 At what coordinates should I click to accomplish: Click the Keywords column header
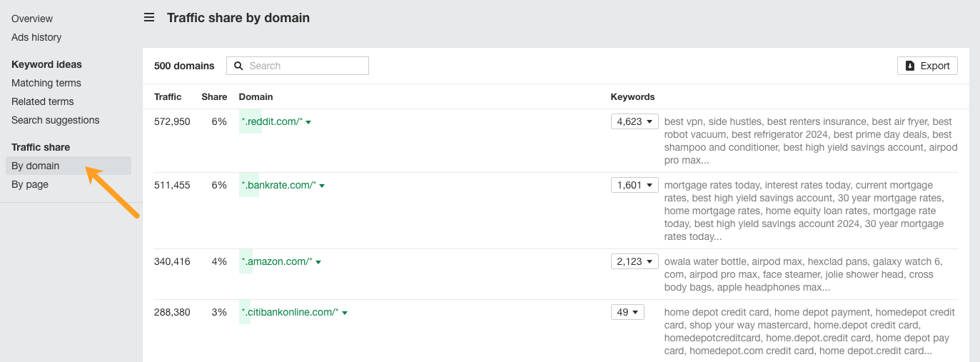click(x=632, y=96)
